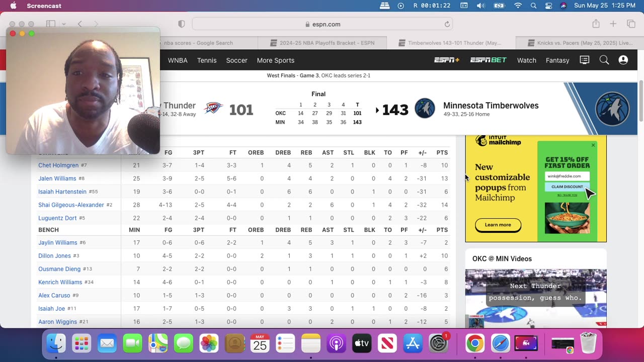Open the ESPN user profile icon
This screenshot has width=644, height=362.
[x=623, y=60]
